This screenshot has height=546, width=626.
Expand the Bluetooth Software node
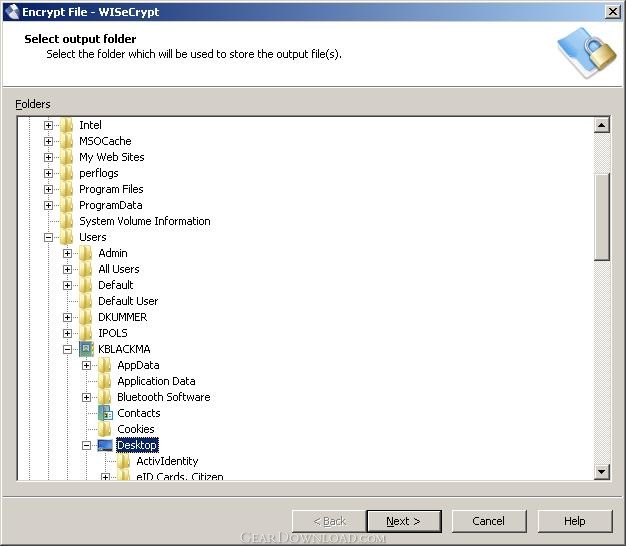coord(87,397)
